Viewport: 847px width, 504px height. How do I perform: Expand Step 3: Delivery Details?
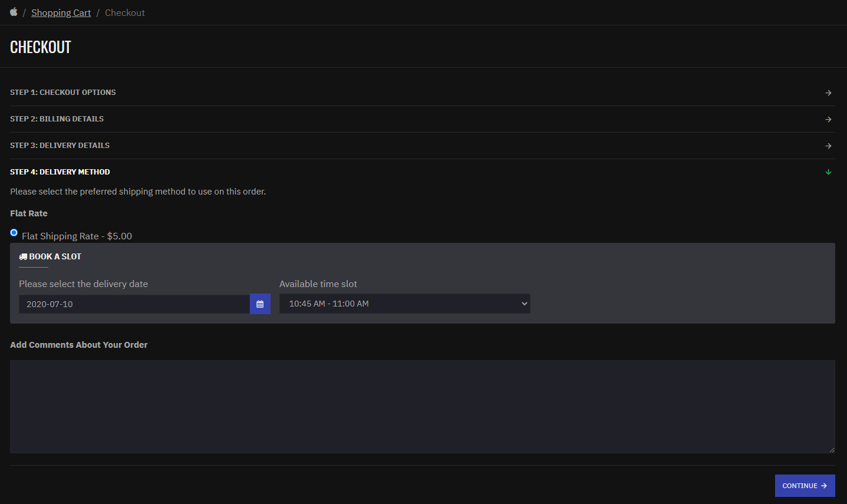[60, 146]
